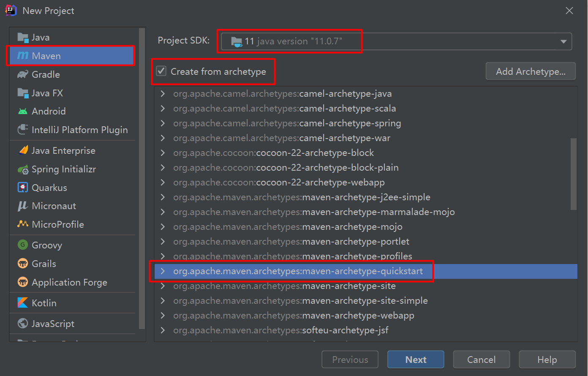This screenshot has width=588, height=376.
Task: Select camel-archetype-spring row
Action: point(366,123)
